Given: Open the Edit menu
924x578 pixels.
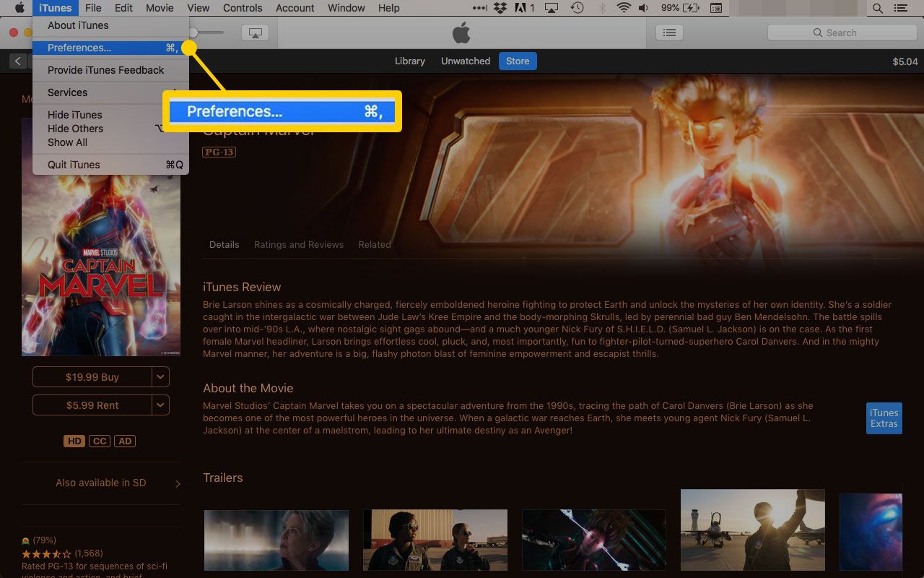Looking at the screenshot, I should (x=123, y=8).
